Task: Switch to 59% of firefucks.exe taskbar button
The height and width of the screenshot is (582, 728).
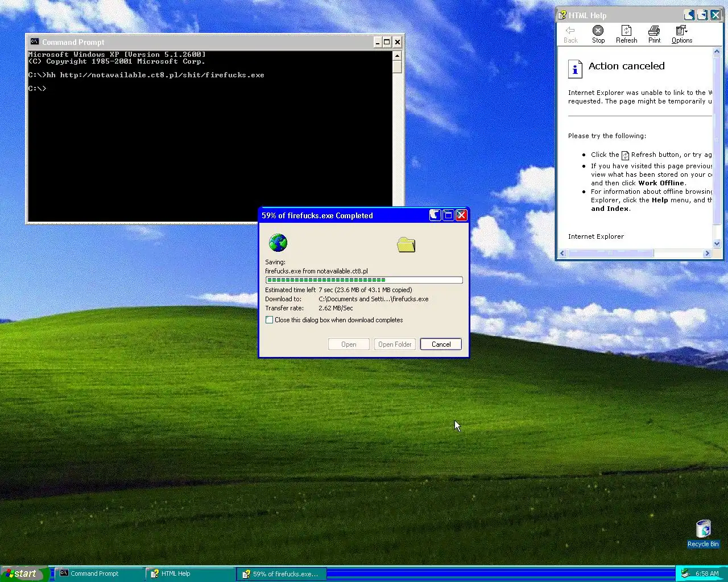Action: (x=282, y=573)
